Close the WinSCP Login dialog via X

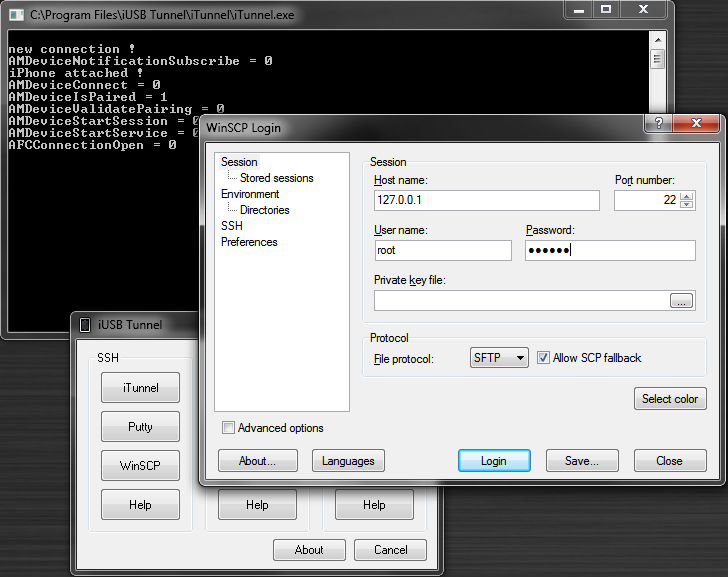tap(696, 123)
